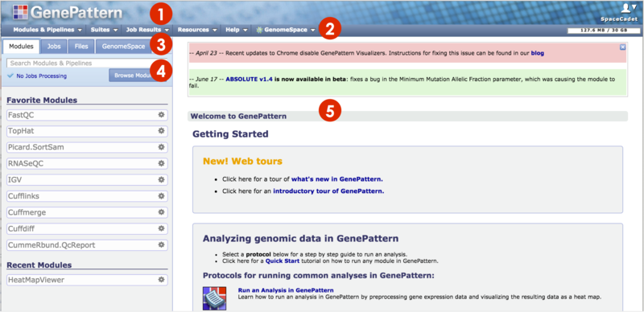The width and height of the screenshot is (644, 312).
Task: Open the gear menu for Cuffdiff module
Action: pyautogui.click(x=162, y=228)
